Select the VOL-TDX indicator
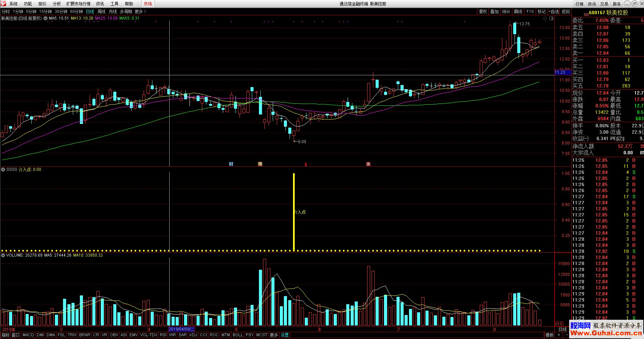This screenshot has width=644, height=339. [148, 335]
